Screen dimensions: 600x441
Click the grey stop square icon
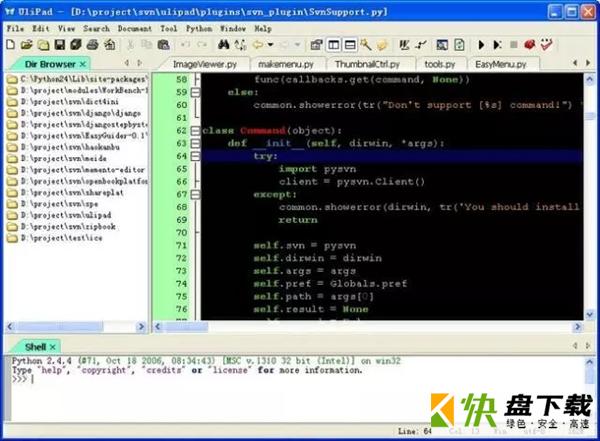tap(514, 45)
